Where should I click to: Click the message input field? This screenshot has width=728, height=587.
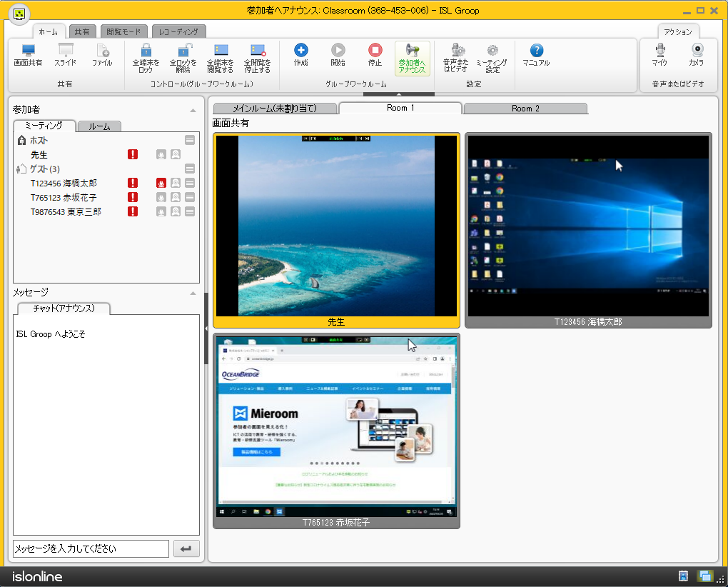pyautogui.click(x=91, y=548)
